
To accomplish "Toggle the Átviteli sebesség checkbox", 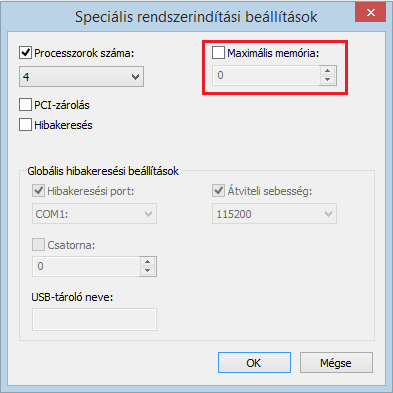I will coord(218,191).
